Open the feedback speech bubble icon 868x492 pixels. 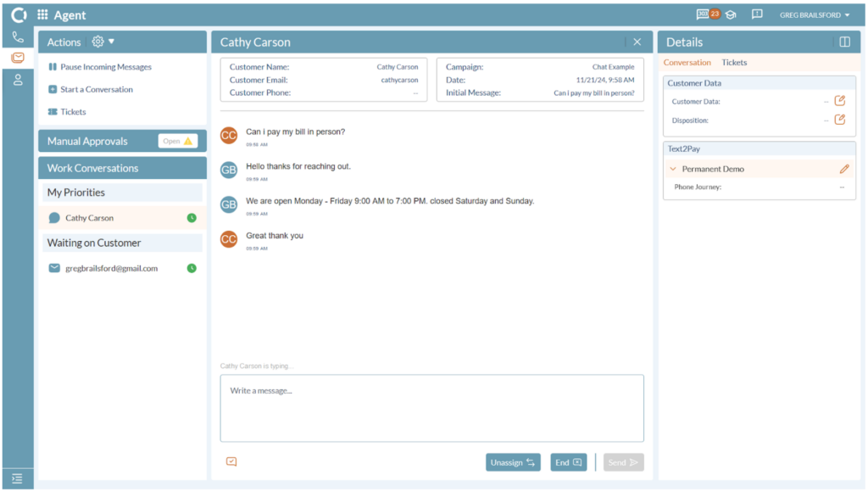[757, 14]
